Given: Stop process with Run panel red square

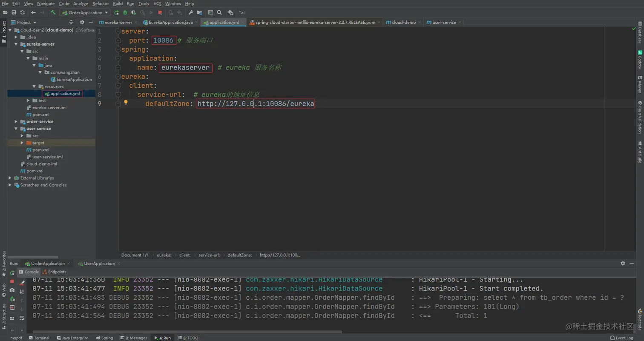Looking at the screenshot, I should (12, 281).
